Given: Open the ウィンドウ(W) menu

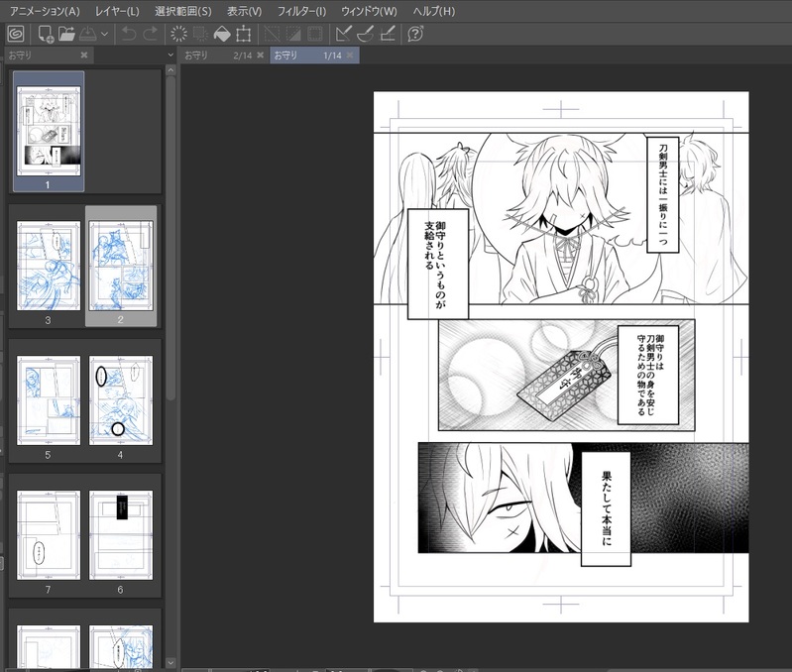Looking at the screenshot, I should [369, 11].
